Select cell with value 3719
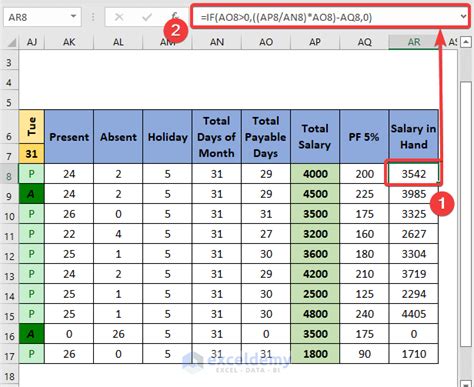Image resolution: width=474 pixels, height=387 pixels. [x=413, y=274]
